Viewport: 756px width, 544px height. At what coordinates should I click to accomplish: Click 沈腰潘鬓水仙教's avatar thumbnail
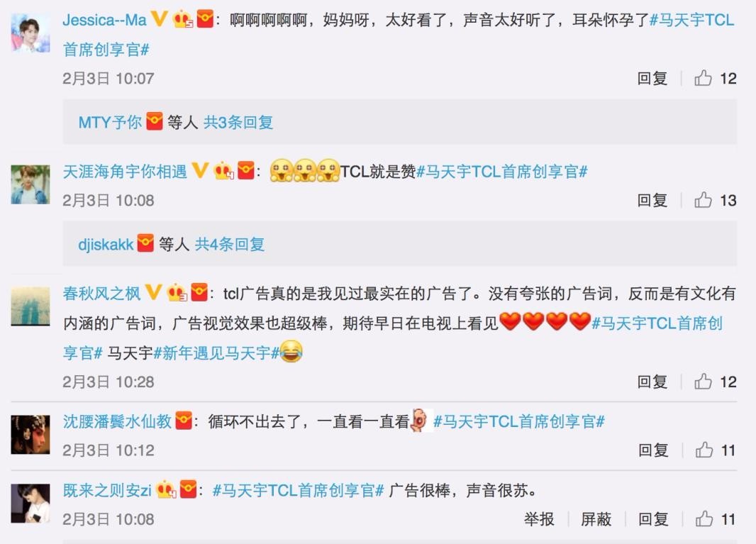(30, 435)
